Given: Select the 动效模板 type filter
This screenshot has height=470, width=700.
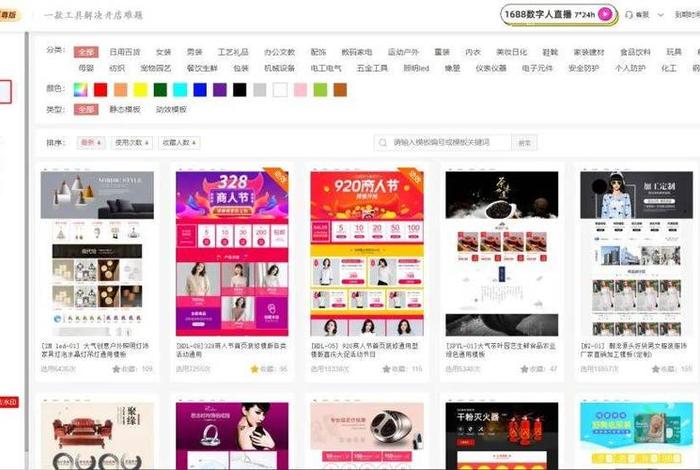Looking at the screenshot, I should pos(171,109).
